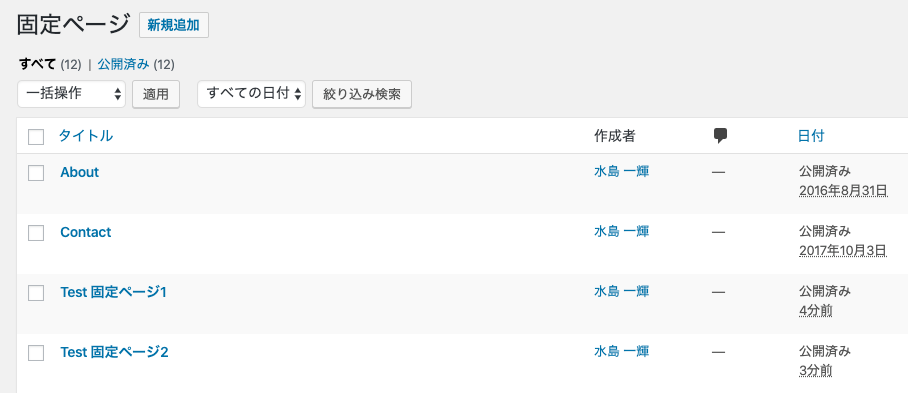Open the 一括操作 bulk actions dropdown
The width and height of the screenshot is (908, 393).
pyautogui.click(x=72, y=94)
